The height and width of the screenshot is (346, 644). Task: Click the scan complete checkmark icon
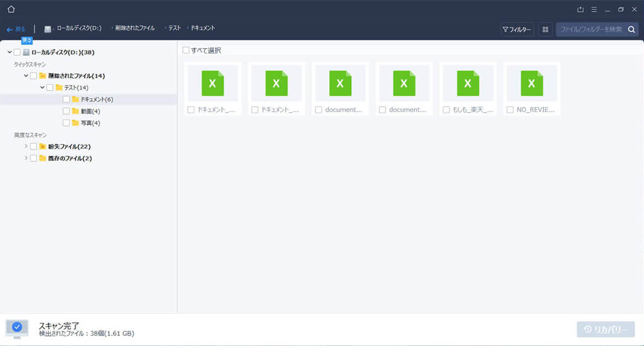point(18,328)
